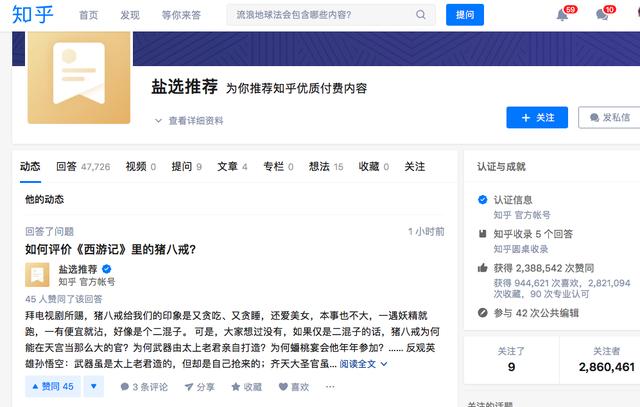The image size is (640, 407).
Task: Expand the answer with 阅读全文
Action: [363, 364]
